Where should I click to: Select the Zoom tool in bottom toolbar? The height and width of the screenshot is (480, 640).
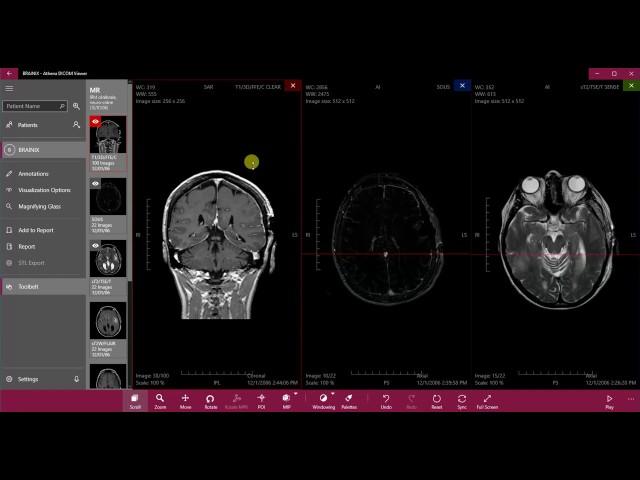coord(160,400)
